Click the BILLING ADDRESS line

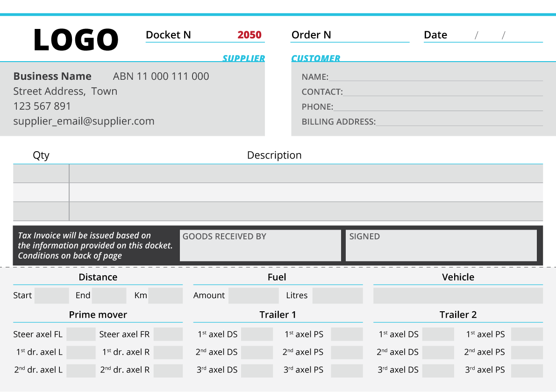[x=459, y=121]
